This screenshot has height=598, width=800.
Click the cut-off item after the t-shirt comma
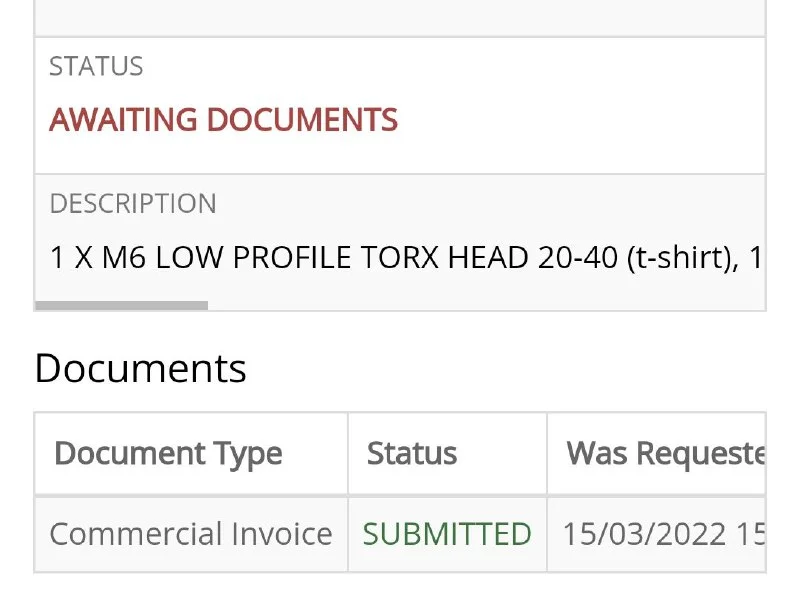click(756, 258)
